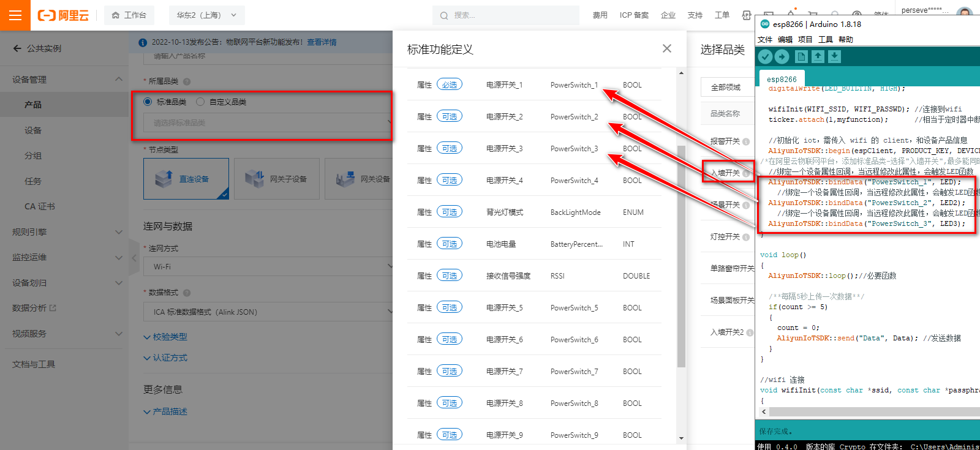Open the 编辑 menu in Arduino
Image resolution: width=980 pixels, height=450 pixels.
[x=785, y=39]
